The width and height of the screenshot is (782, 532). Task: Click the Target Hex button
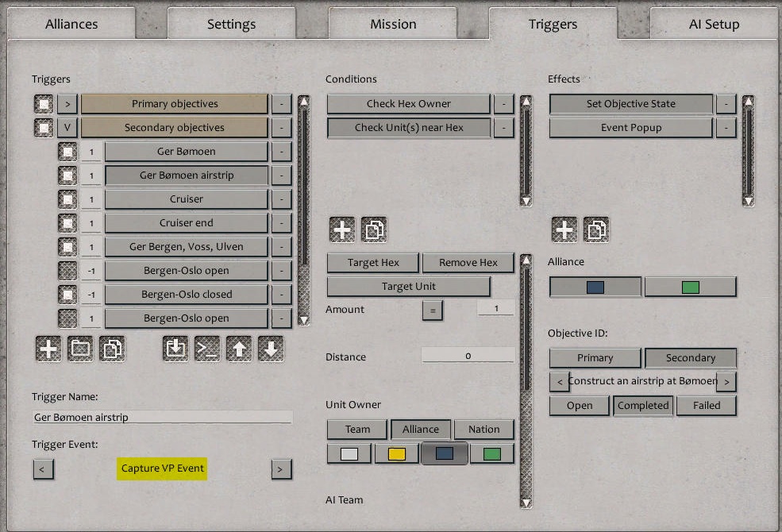click(373, 263)
